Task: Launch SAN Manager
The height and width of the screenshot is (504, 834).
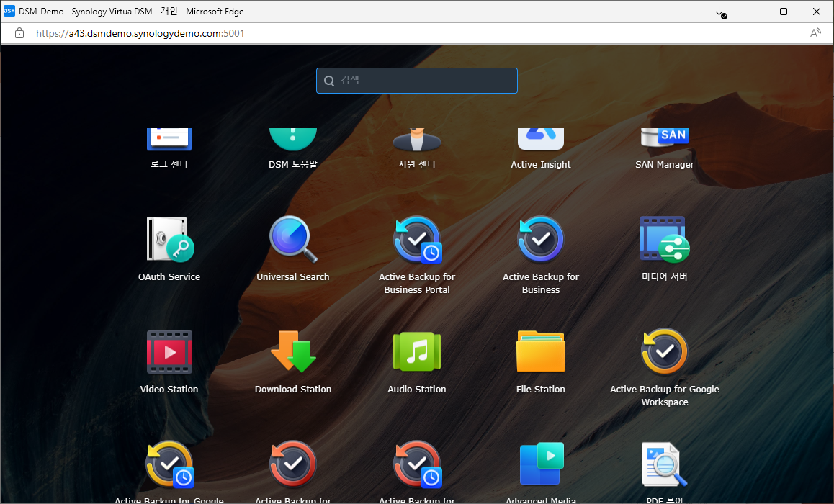Action: point(664,138)
